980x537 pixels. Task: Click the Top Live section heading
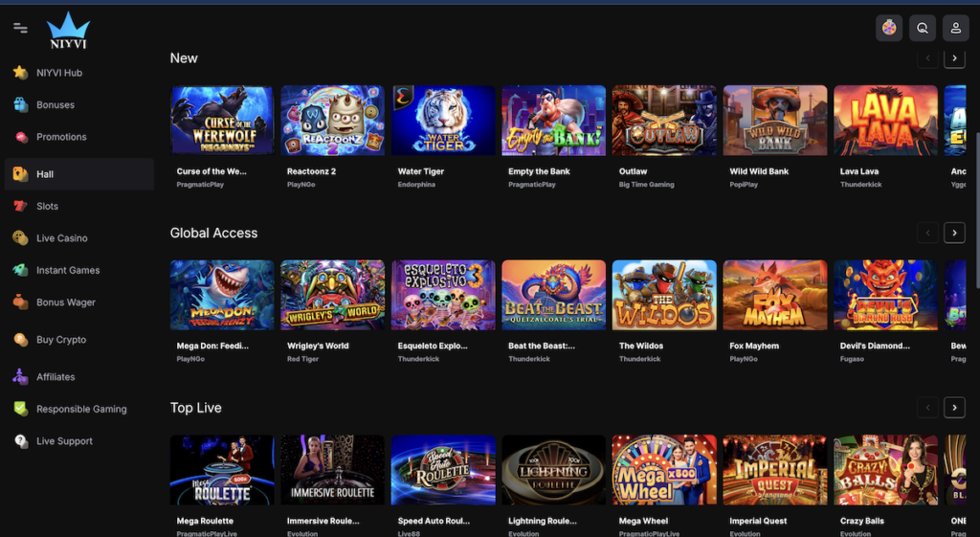click(x=195, y=408)
